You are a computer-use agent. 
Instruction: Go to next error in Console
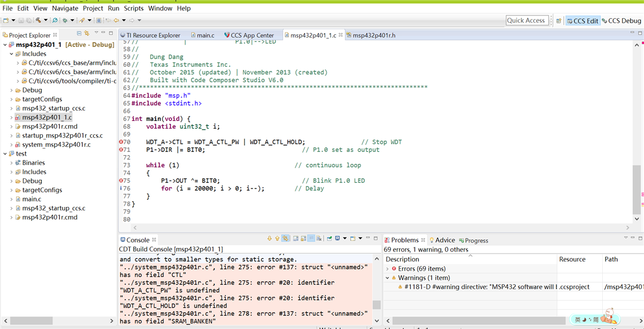(269, 238)
